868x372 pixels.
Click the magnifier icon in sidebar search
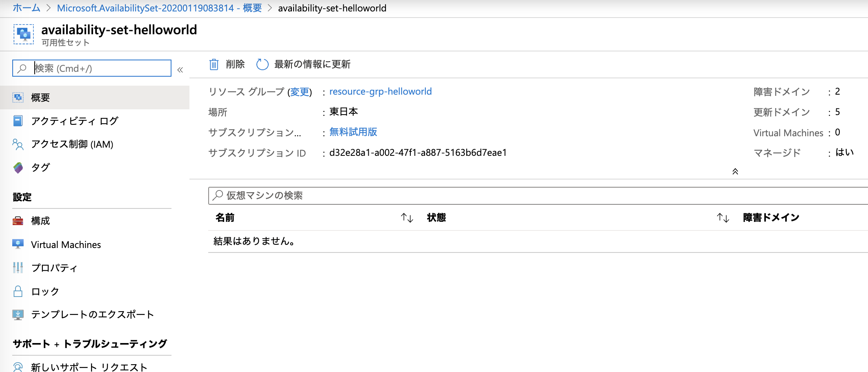pos(22,68)
